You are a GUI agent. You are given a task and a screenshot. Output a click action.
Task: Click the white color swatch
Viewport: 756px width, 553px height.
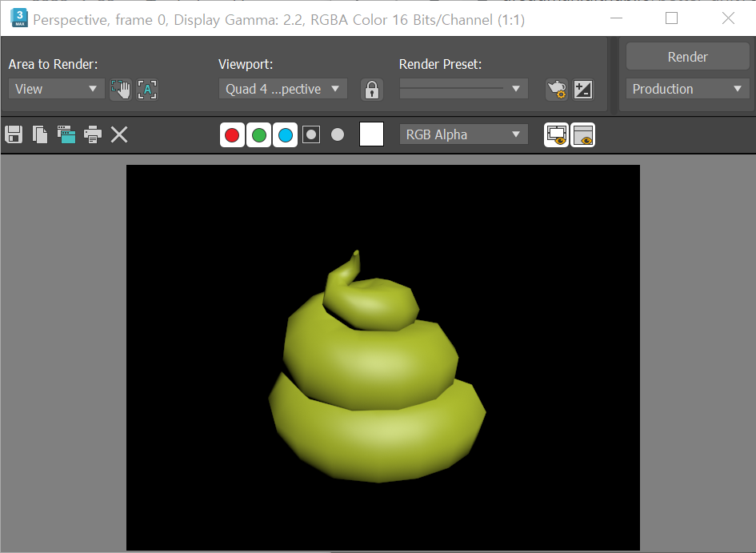coord(372,134)
